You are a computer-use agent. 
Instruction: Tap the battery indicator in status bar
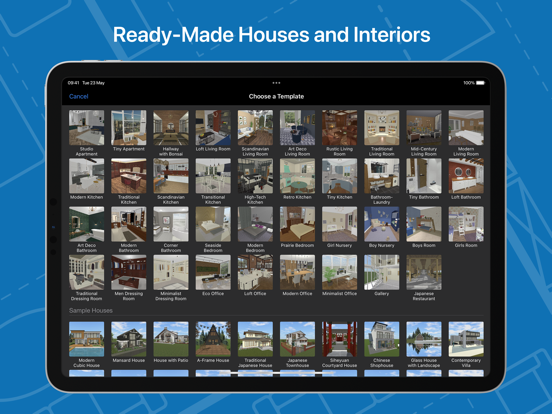pyautogui.click(x=481, y=83)
